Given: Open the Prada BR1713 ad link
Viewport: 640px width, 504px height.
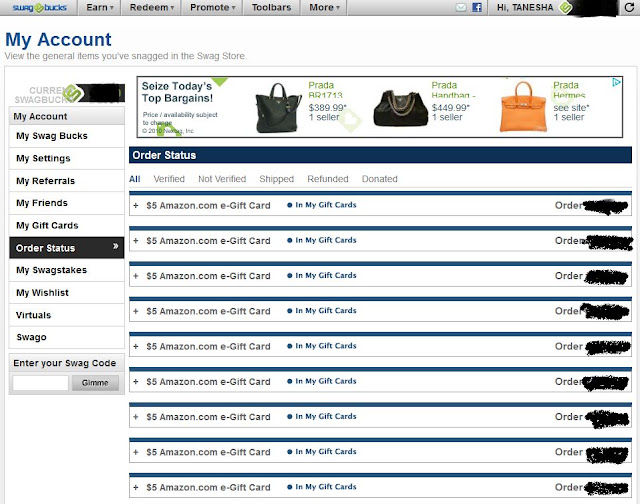Looking at the screenshot, I should click(x=325, y=90).
